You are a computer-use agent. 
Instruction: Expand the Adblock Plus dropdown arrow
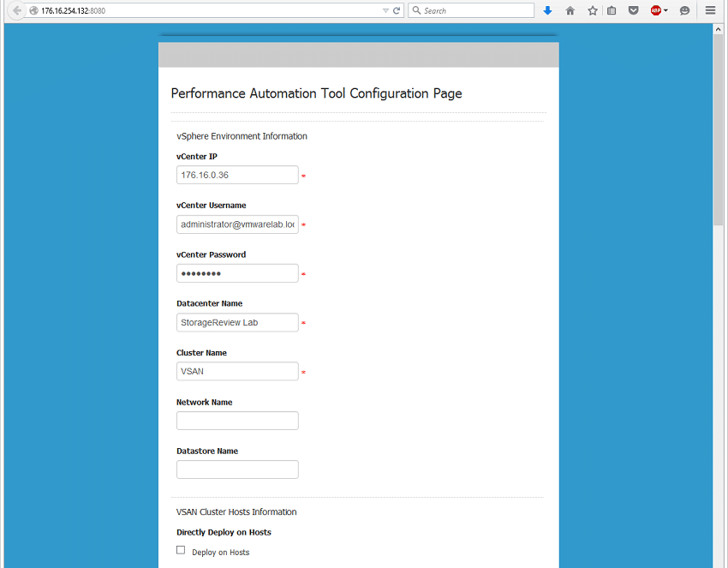pyautogui.click(x=665, y=10)
